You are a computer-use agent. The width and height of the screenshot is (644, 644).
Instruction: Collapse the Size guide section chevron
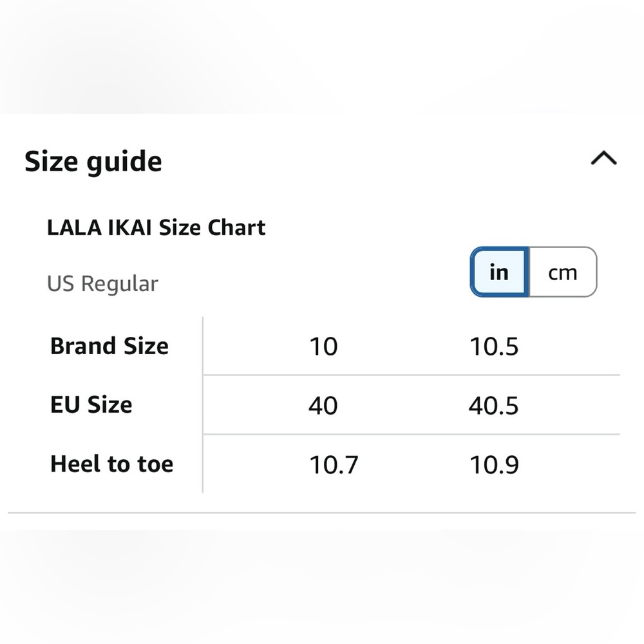(x=603, y=156)
